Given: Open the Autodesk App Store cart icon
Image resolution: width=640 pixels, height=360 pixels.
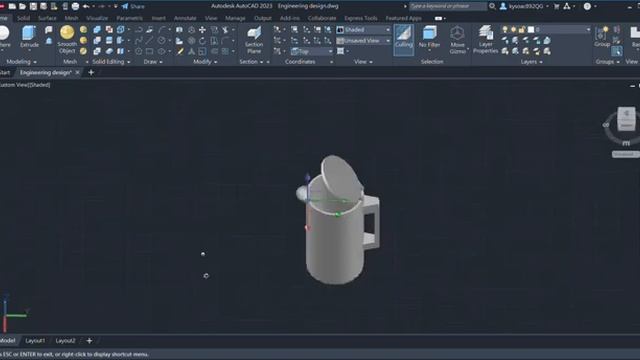Looking at the screenshot, I should click(x=556, y=6).
